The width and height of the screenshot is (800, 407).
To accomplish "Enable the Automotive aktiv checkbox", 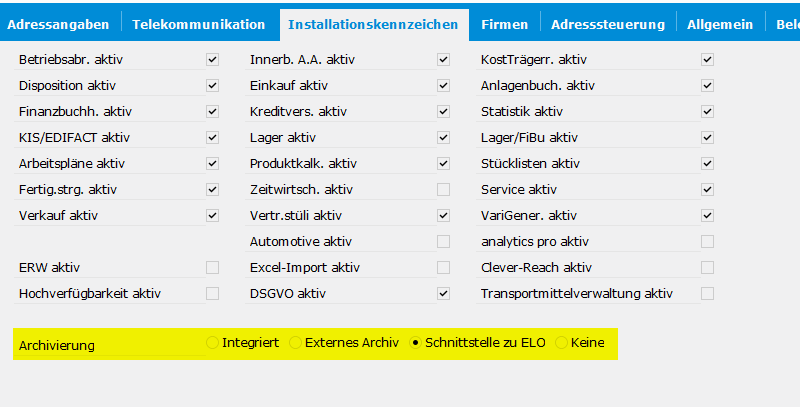I will click(x=443, y=242).
